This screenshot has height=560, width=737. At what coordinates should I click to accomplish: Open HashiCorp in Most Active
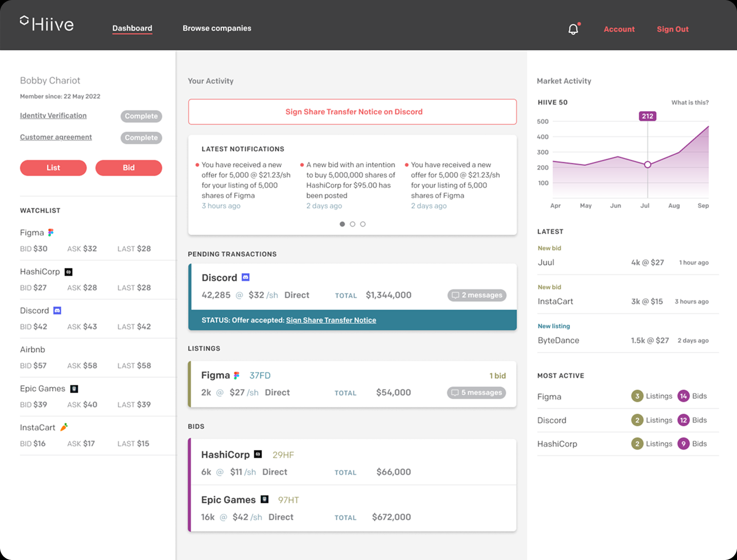coord(557,444)
